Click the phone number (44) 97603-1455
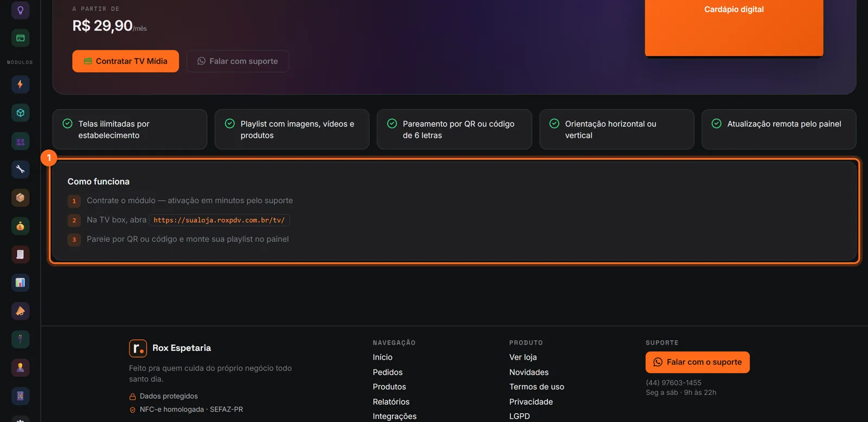868x422 pixels. tap(673, 383)
